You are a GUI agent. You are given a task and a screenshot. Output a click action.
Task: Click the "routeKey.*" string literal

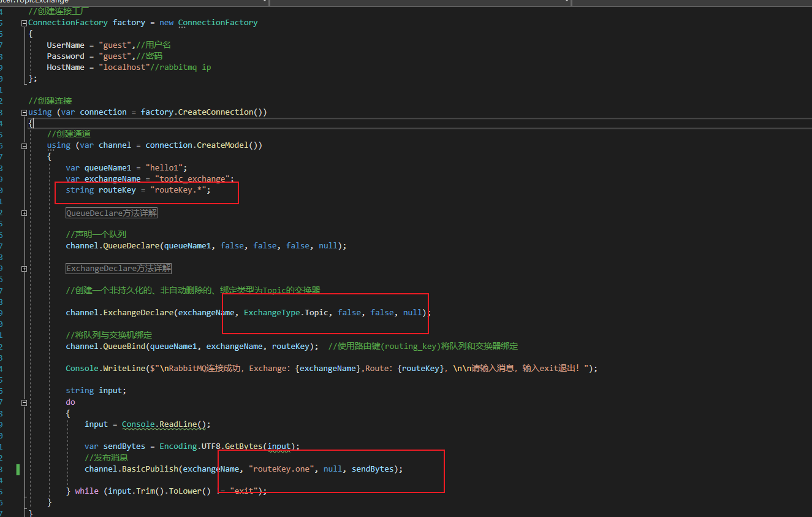point(178,190)
